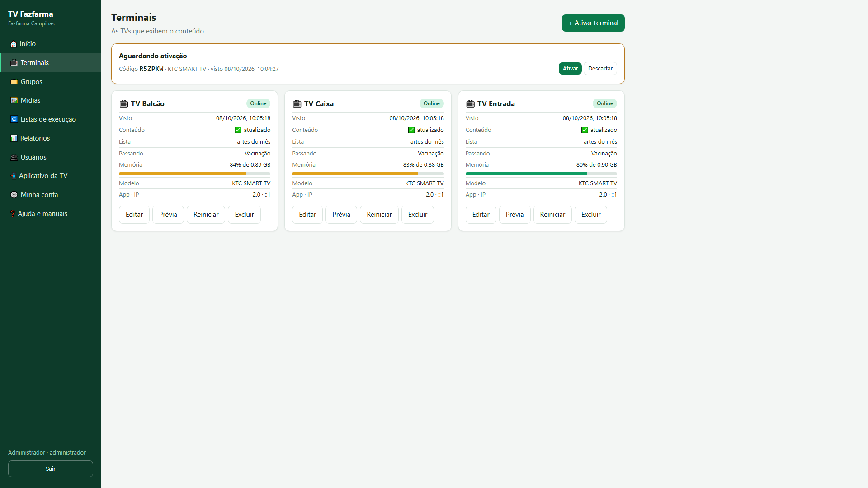The width and height of the screenshot is (868, 488).
Task: Click the loop icon for Listas de execução
Action: coord(14,119)
